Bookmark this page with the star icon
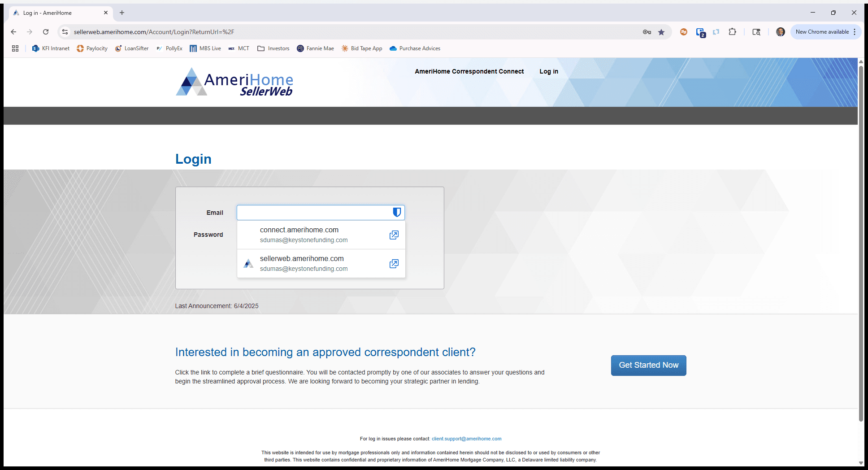 tap(661, 32)
